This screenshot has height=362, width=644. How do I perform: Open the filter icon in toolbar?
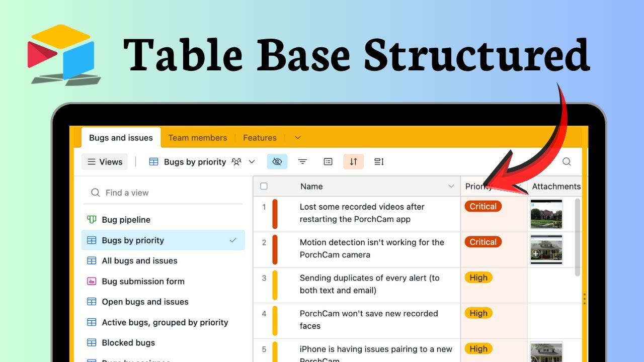click(302, 162)
